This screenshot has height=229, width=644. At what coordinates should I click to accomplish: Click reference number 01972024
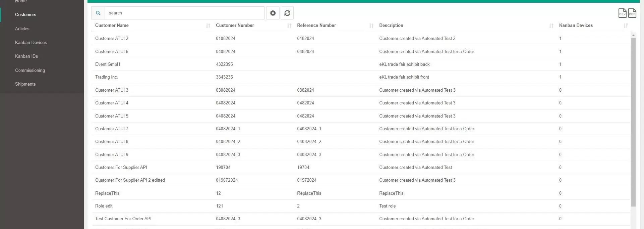307,180
